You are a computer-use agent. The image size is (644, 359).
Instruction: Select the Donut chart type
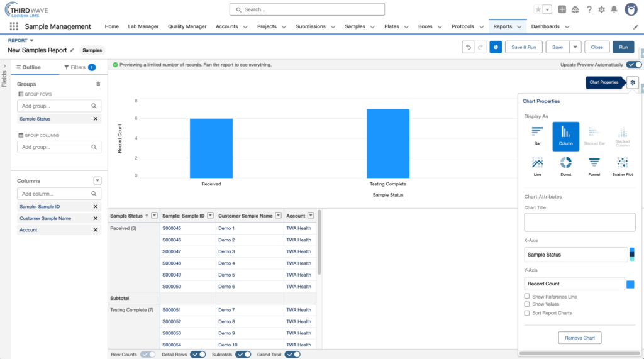[x=565, y=167]
